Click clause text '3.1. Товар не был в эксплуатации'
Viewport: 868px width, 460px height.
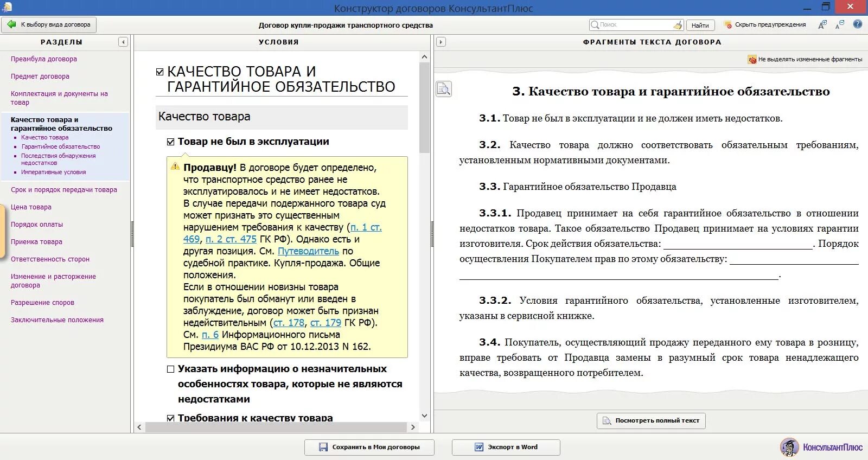[630, 118]
